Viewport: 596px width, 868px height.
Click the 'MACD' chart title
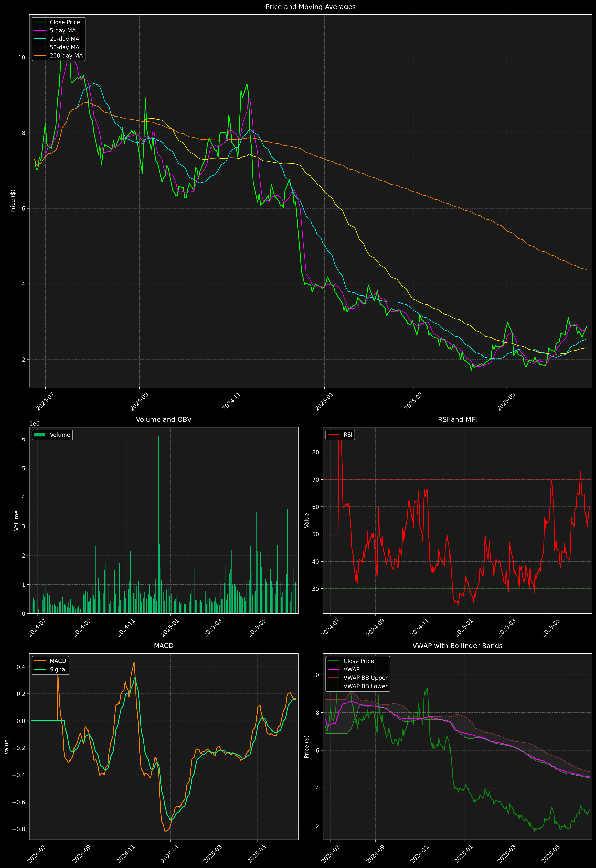164,646
